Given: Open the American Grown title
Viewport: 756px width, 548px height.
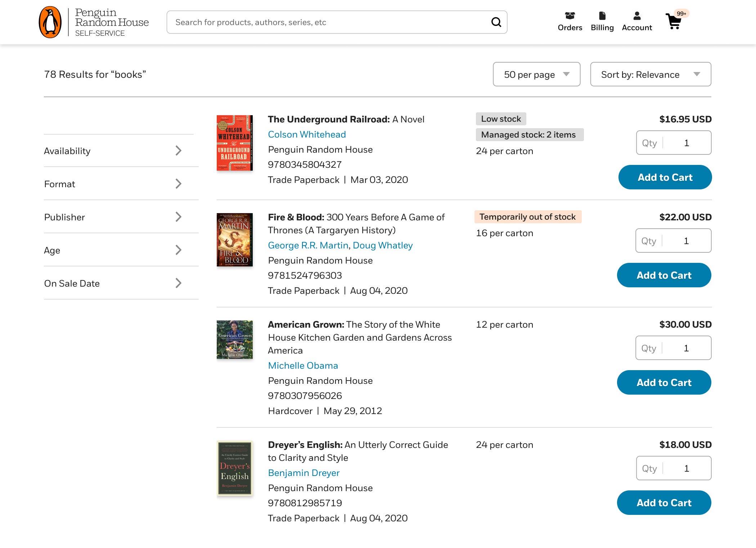Looking at the screenshot, I should pyautogui.click(x=360, y=337).
